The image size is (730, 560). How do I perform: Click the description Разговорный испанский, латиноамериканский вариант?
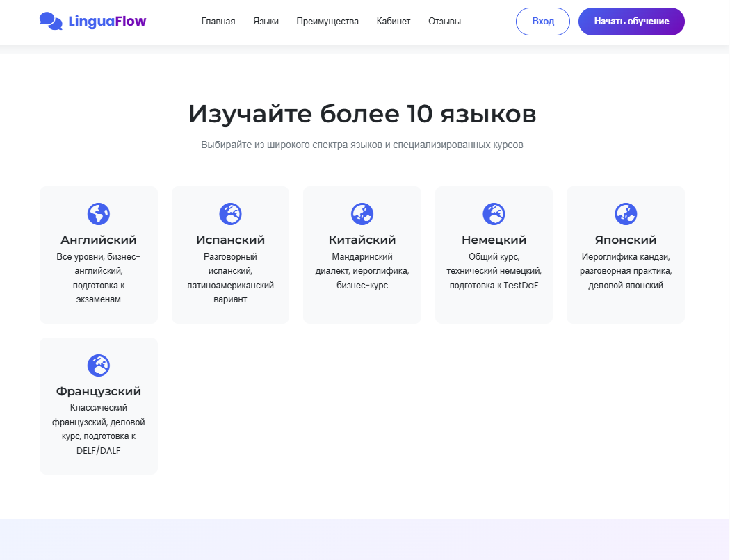230,278
